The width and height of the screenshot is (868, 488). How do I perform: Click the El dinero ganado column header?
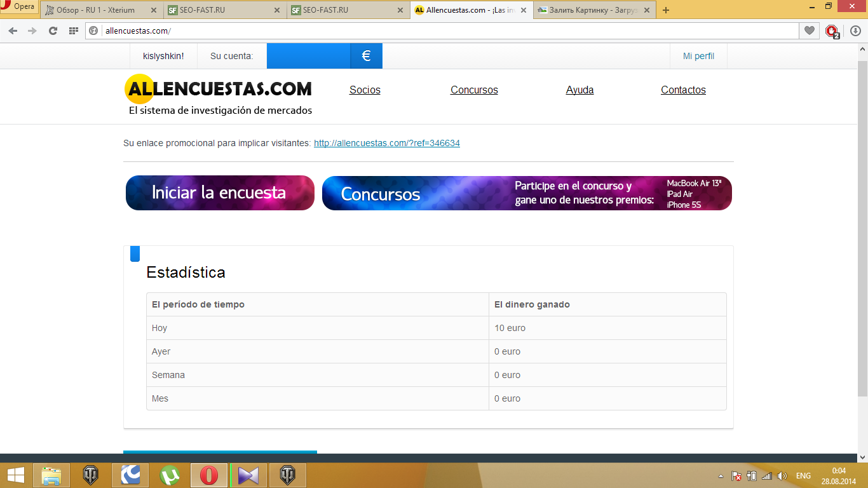532,304
